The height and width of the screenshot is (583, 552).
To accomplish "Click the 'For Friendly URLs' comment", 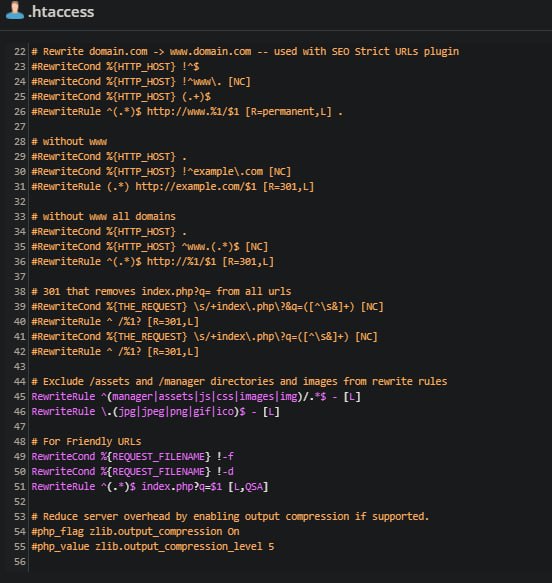I will click(x=86, y=442).
